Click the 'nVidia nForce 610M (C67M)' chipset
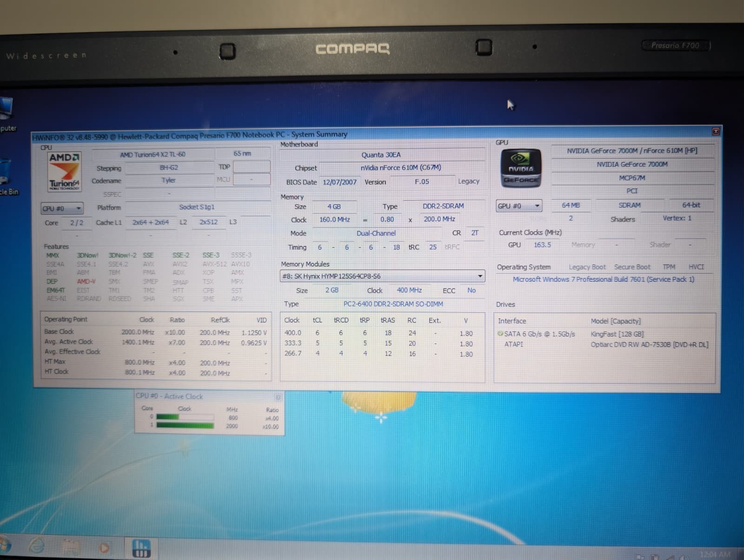The width and height of the screenshot is (744, 560). point(401,167)
